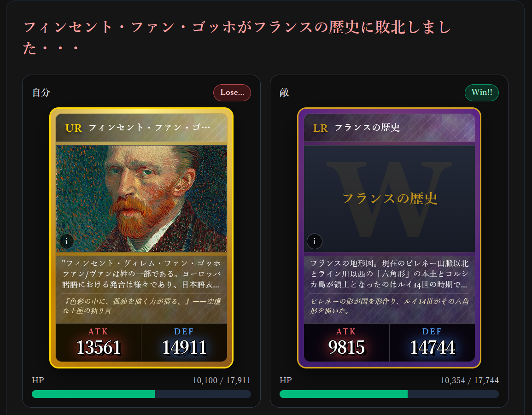Viewport: 532px width, 415px height.
Task: Open the フランスの歴史 card title header
Action: (x=367, y=128)
